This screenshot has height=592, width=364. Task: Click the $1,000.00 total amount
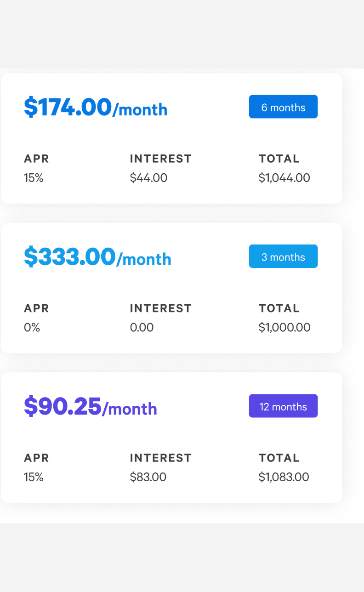tap(284, 328)
